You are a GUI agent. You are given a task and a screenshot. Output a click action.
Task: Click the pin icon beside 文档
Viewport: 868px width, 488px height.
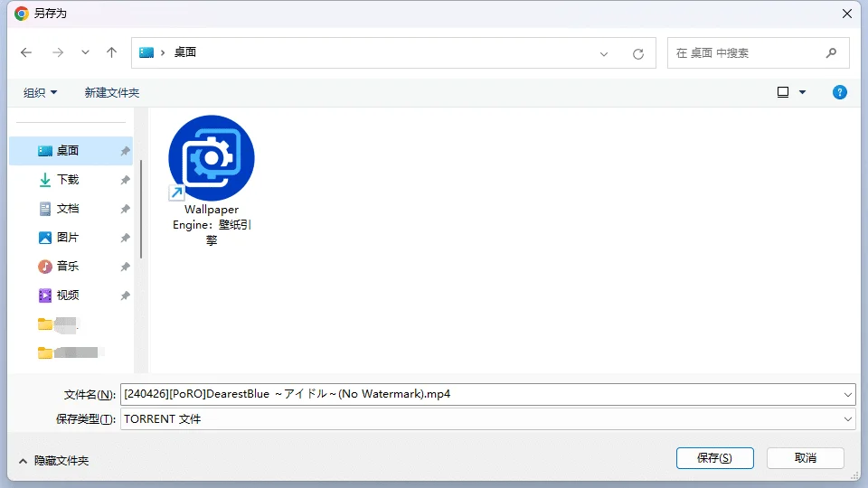[x=125, y=209]
